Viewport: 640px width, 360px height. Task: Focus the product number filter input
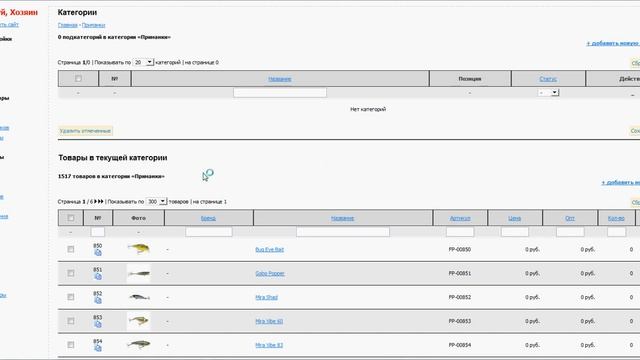98,232
